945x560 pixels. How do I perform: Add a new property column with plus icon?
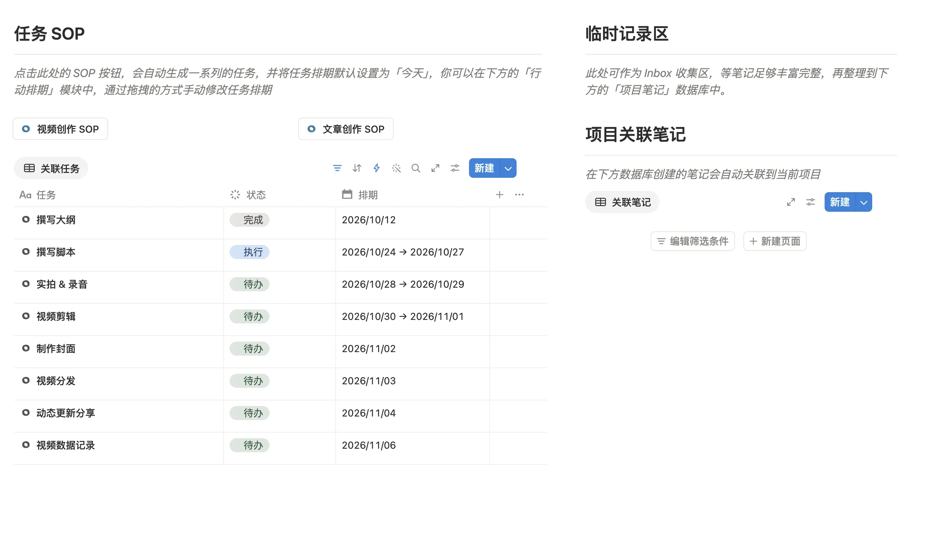(499, 195)
